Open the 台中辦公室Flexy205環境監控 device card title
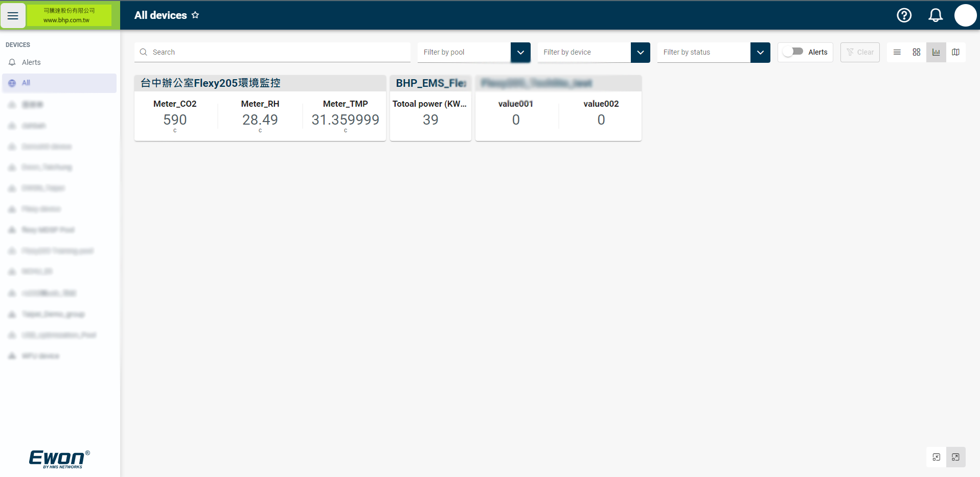Screen dimensions: 980x477 (211, 83)
